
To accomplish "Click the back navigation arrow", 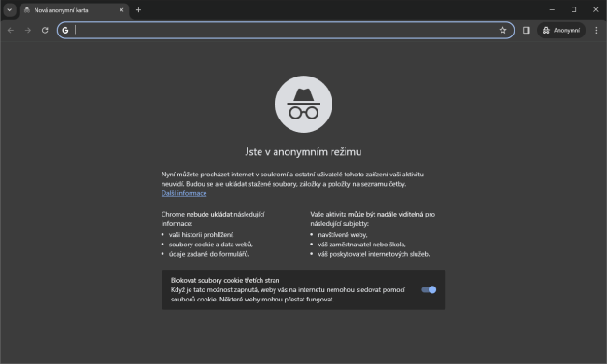I will pyautogui.click(x=11, y=30).
